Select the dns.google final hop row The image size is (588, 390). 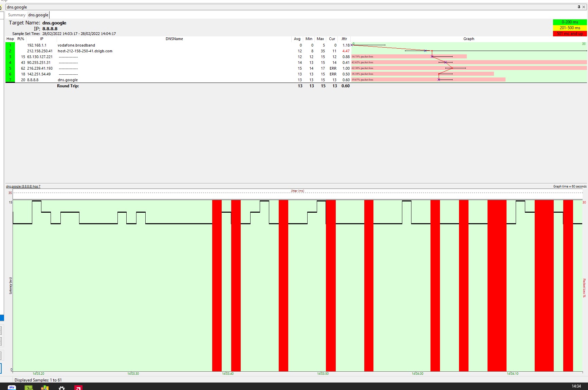(x=68, y=80)
